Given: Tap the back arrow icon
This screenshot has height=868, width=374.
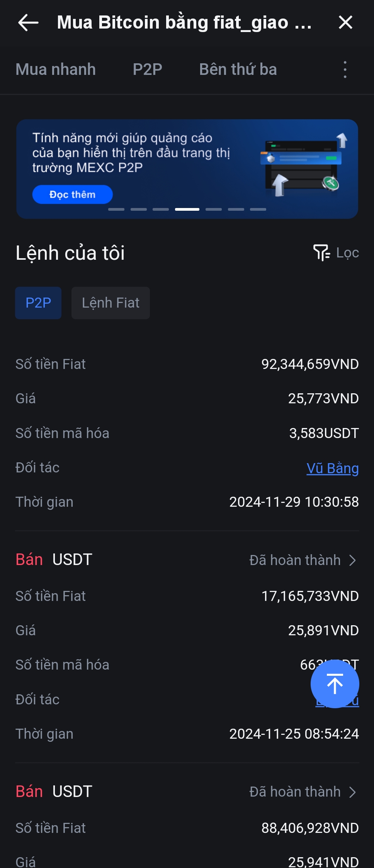Looking at the screenshot, I should point(28,22).
